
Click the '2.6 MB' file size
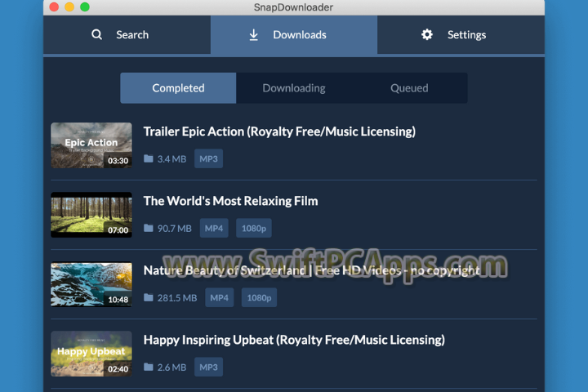pyautogui.click(x=171, y=367)
